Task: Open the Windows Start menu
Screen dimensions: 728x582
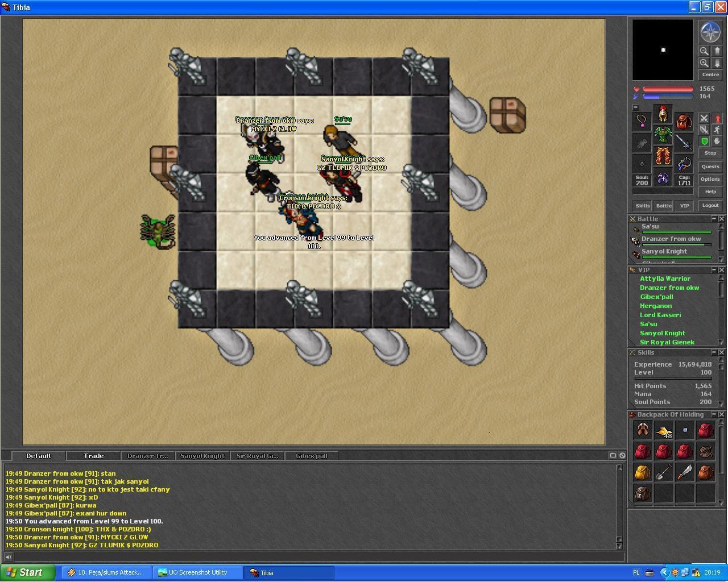Action: click(x=28, y=572)
